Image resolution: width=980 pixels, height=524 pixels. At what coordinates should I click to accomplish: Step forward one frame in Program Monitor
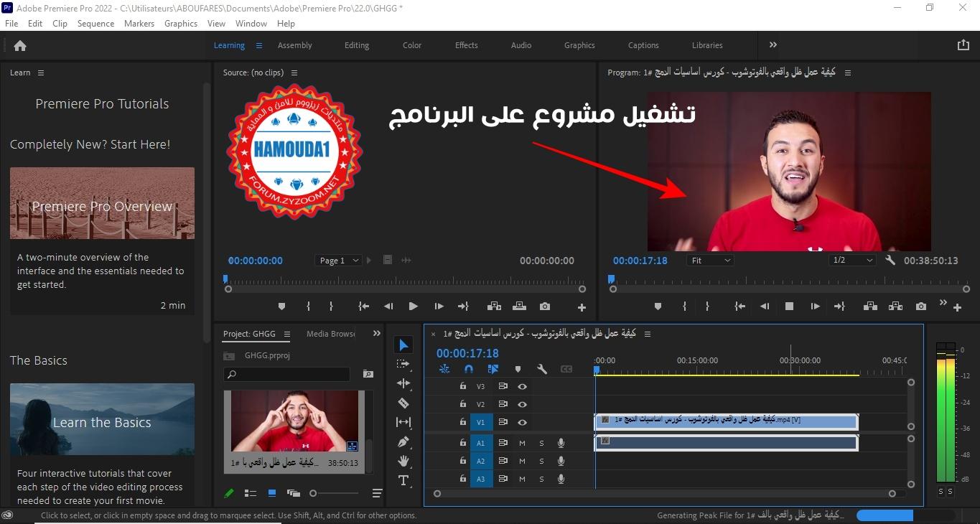coord(815,307)
